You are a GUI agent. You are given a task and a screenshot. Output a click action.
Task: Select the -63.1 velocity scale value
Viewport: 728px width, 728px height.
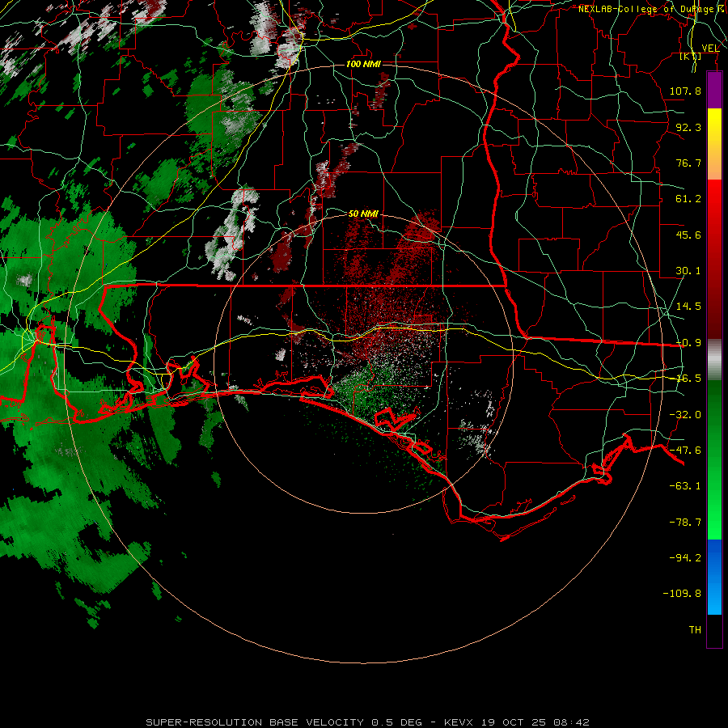click(x=685, y=486)
